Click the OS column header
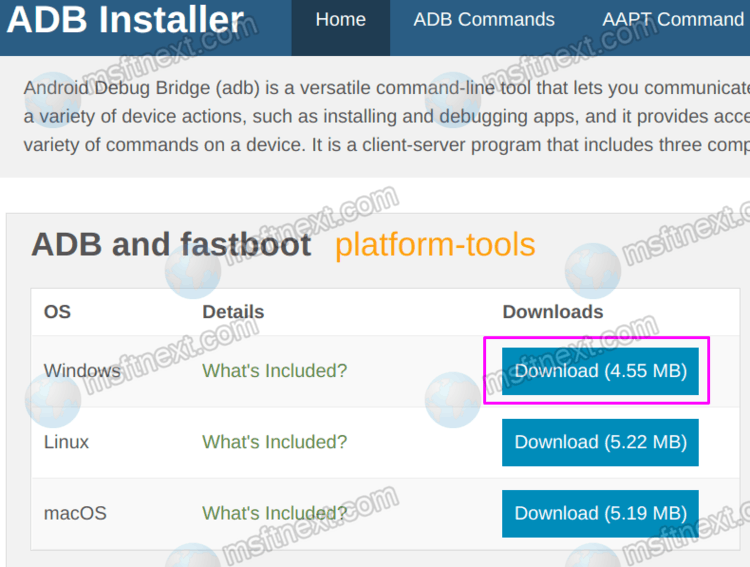This screenshot has width=750, height=567. [x=57, y=312]
